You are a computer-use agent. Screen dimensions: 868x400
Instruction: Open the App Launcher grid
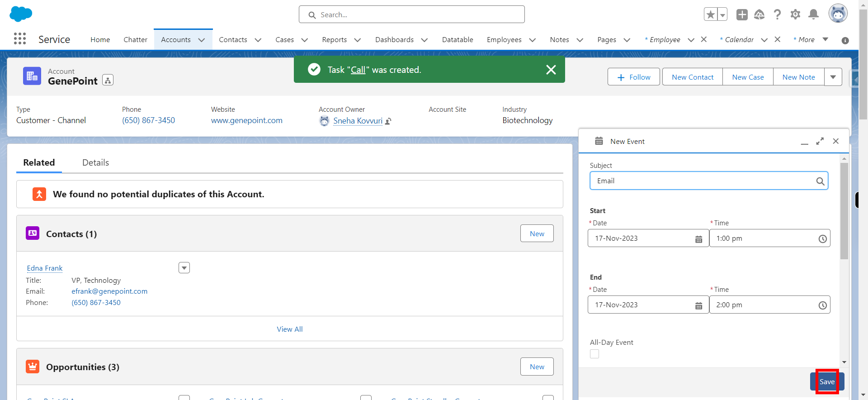tap(20, 38)
